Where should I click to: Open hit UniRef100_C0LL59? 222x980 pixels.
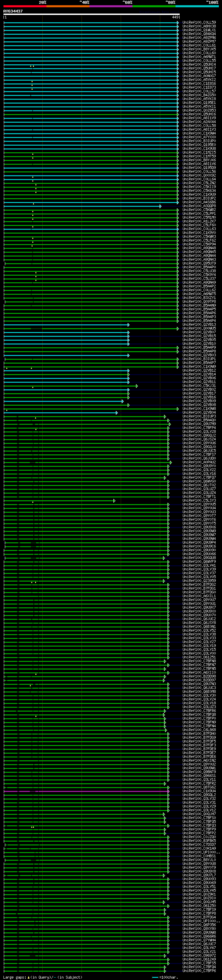[199, 23]
